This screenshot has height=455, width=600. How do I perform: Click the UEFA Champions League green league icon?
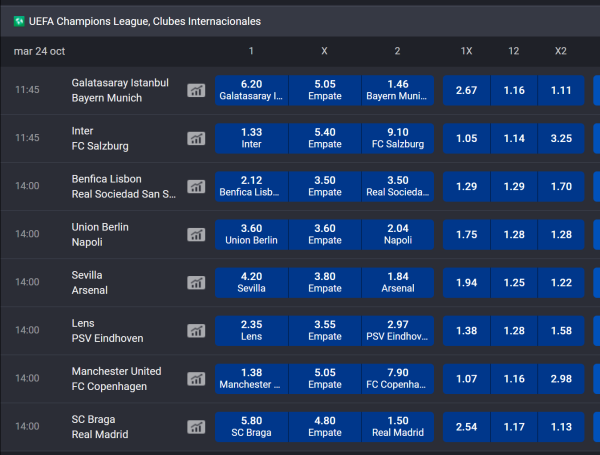19,20
